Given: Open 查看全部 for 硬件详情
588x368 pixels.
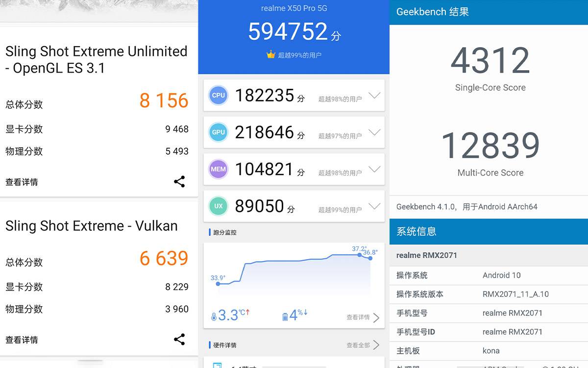Looking at the screenshot, I should 360,344.
